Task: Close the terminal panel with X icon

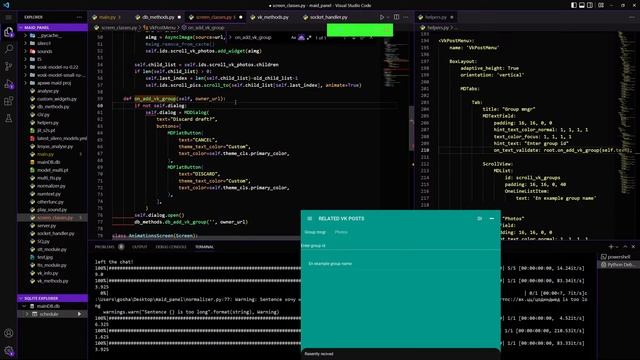Action: tap(633, 247)
